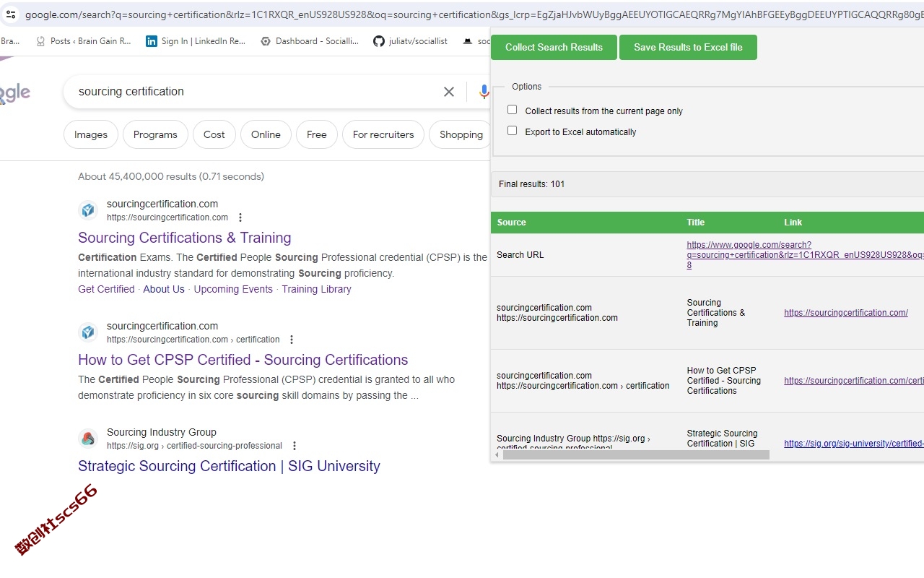Select the Free filter chip

(317, 134)
